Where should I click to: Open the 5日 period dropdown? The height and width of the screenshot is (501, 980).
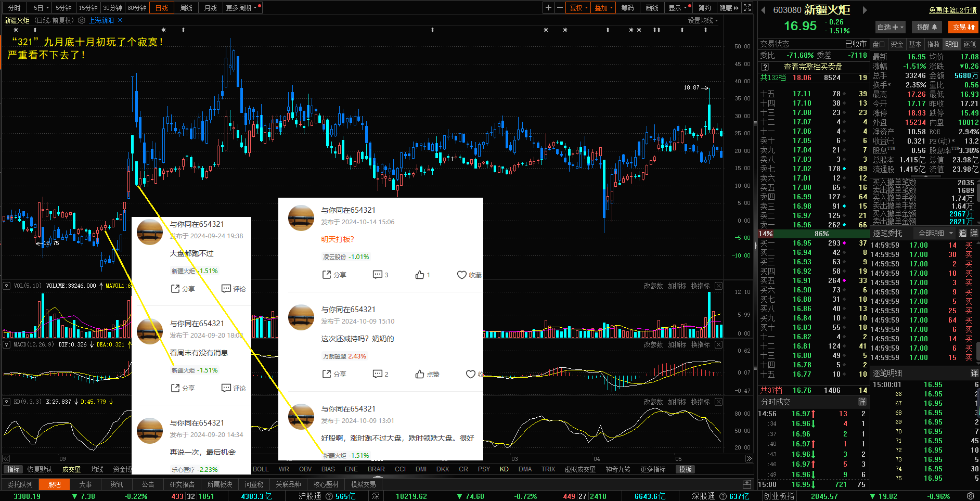(41, 8)
